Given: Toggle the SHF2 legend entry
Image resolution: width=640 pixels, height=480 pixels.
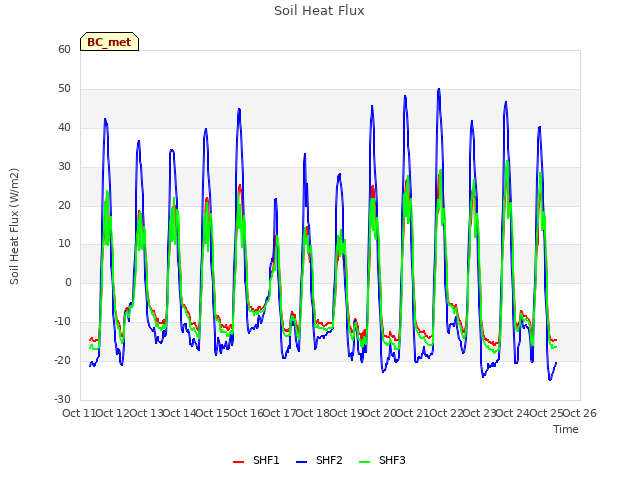Looking at the screenshot, I should pos(319,460).
